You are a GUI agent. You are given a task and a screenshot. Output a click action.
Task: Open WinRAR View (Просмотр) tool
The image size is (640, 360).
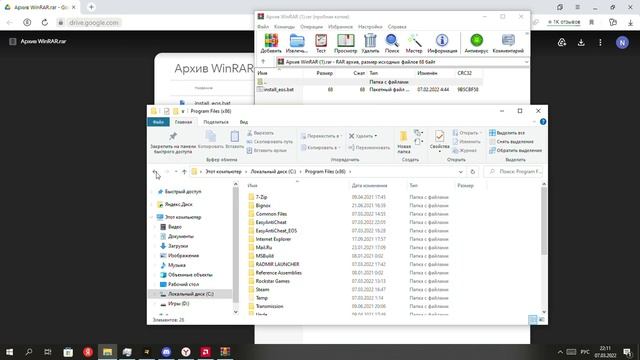[x=345, y=43]
